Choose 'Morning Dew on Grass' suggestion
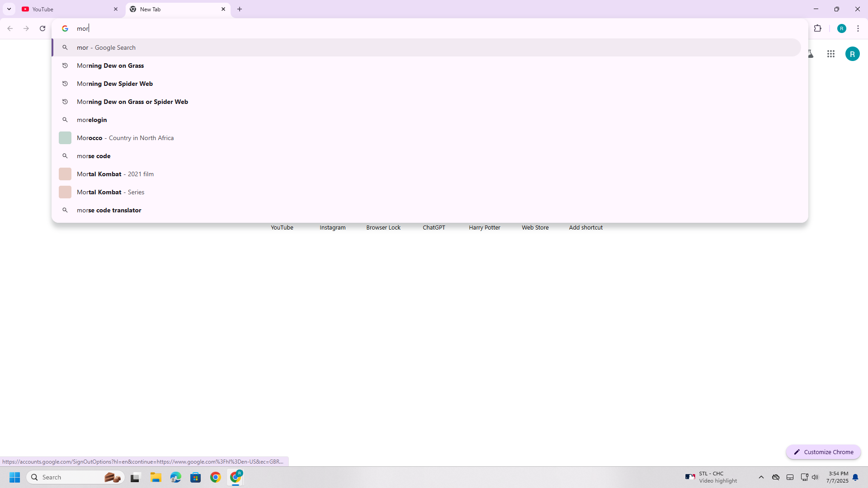868x488 pixels. (x=426, y=66)
